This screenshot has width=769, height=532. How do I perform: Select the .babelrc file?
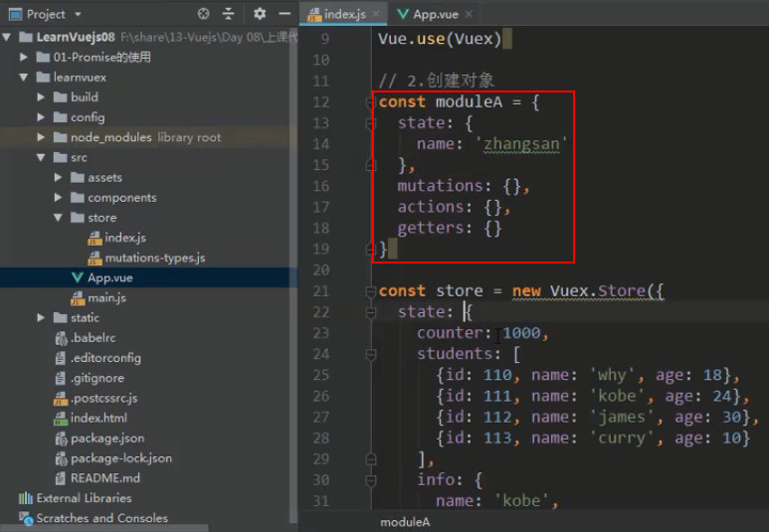pos(94,338)
